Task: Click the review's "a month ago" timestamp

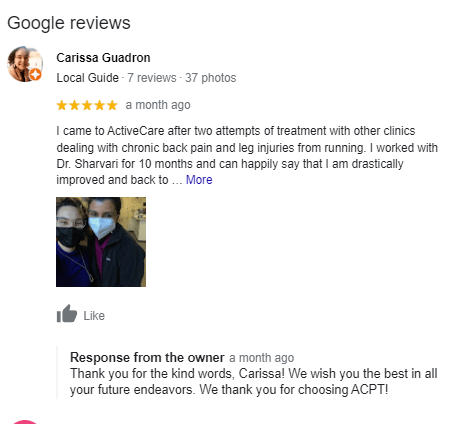Action: (158, 105)
